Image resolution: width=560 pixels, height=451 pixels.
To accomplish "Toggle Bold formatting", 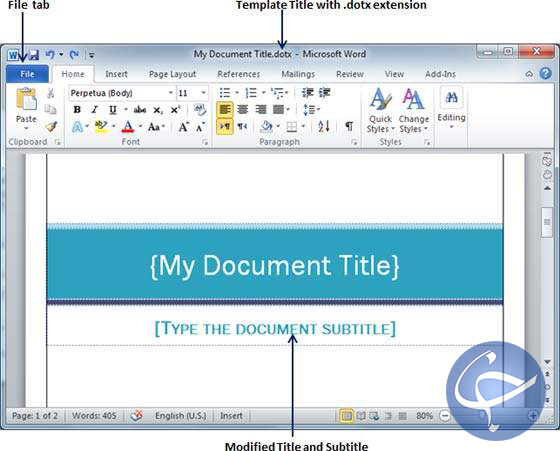I will (77, 110).
